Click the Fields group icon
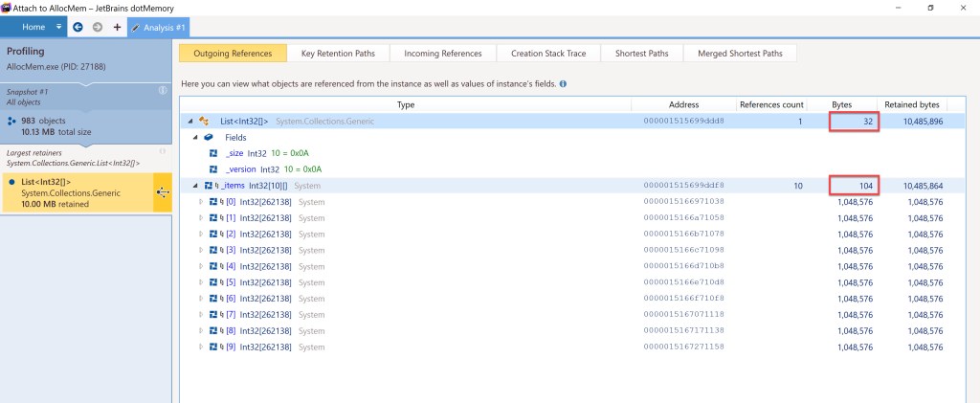Viewport: 980px width, 403px height. pos(209,137)
